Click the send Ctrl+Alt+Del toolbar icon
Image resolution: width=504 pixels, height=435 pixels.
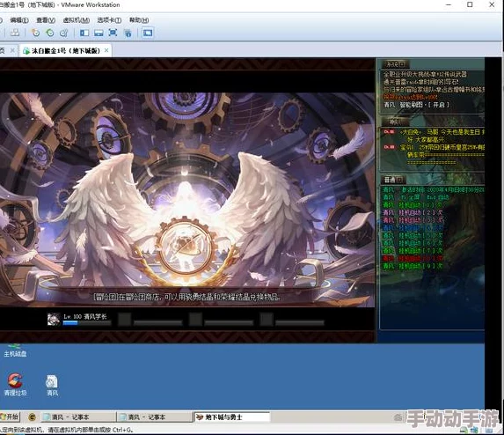click(15, 33)
